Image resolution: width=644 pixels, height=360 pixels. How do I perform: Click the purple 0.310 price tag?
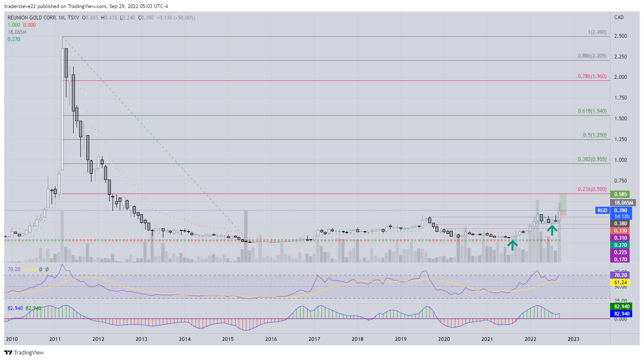pyautogui.click(x=620, y=238)
